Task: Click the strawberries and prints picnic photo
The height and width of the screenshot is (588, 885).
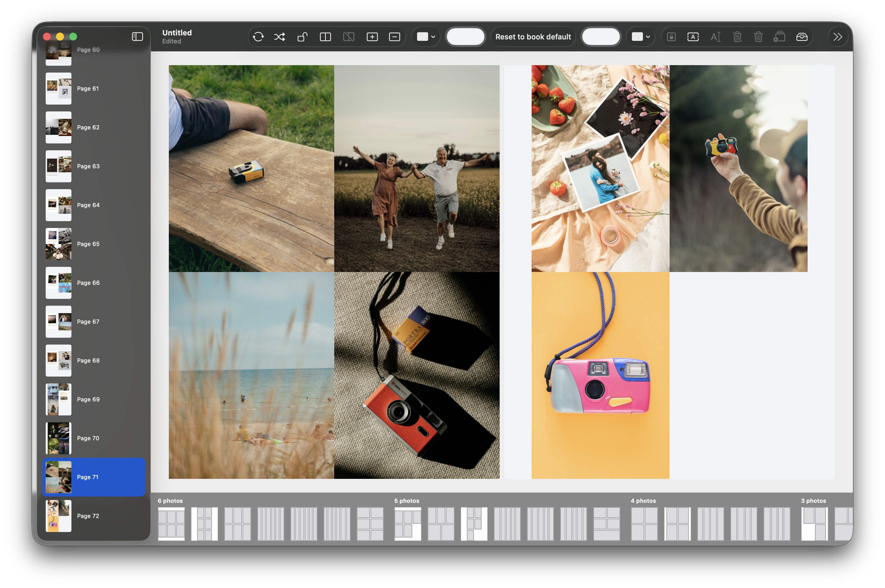Action: coord(600,168)
